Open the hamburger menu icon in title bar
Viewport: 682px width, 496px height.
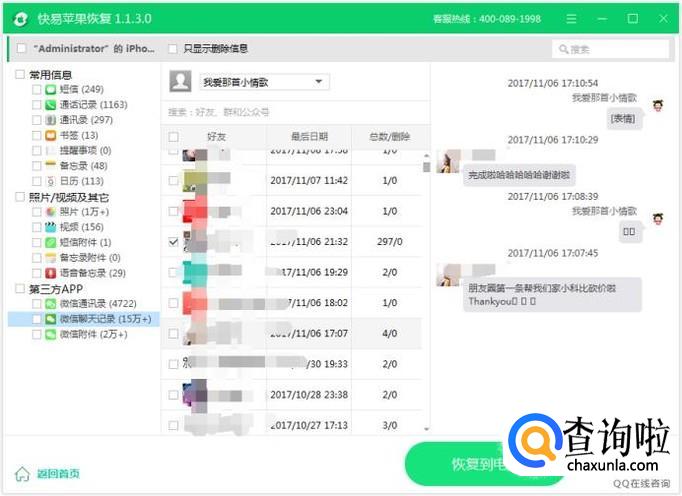coord(572,19)
